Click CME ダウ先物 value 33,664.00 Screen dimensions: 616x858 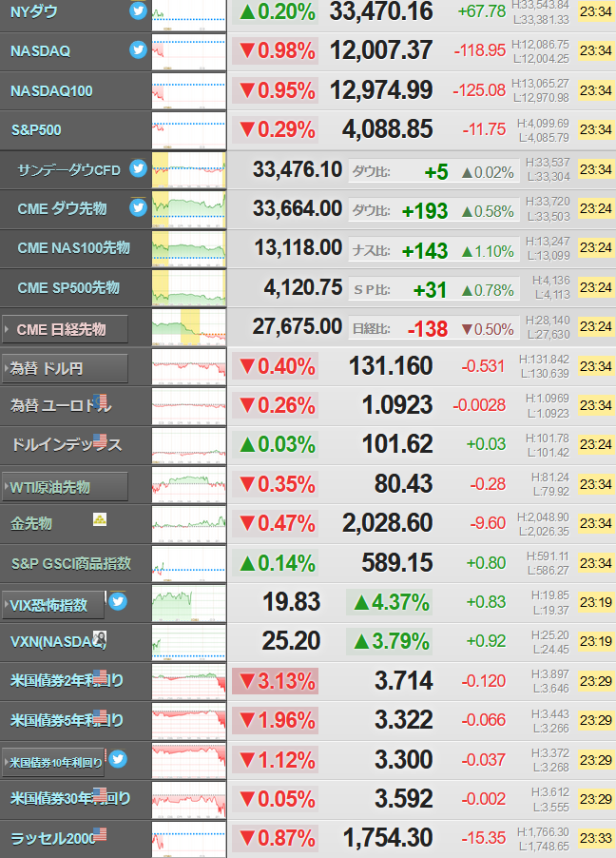pos(298,208)
